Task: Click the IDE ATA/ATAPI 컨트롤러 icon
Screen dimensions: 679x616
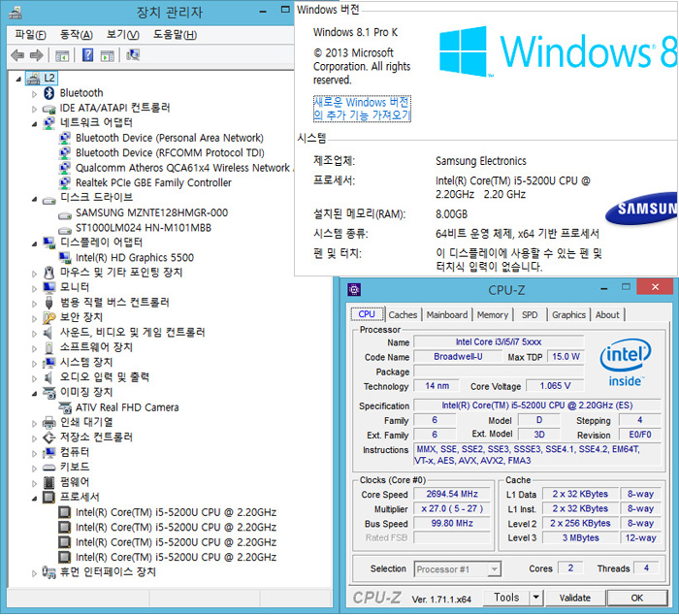Action: 48,109
